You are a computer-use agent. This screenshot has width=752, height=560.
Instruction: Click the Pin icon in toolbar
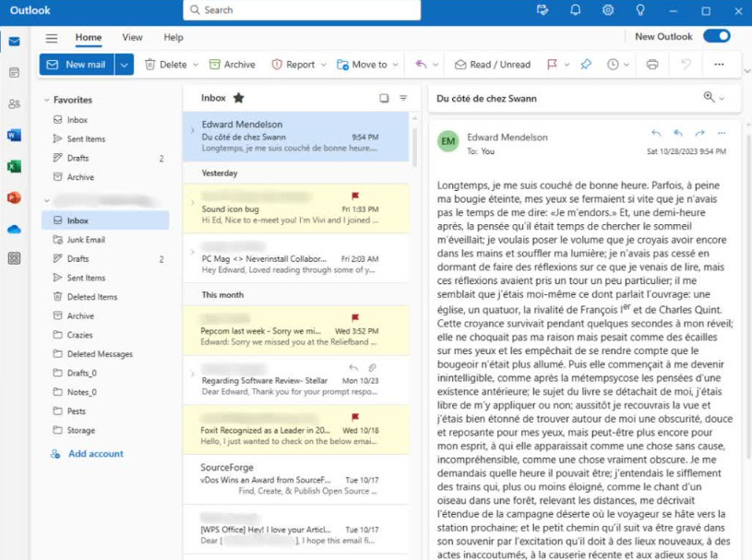586,65
